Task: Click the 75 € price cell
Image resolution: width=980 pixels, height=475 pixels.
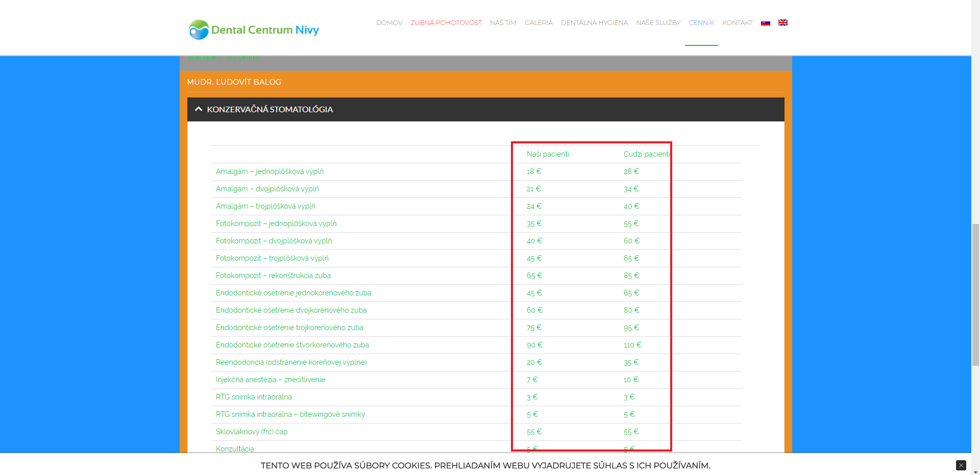Action: click(x=534, y=328)
